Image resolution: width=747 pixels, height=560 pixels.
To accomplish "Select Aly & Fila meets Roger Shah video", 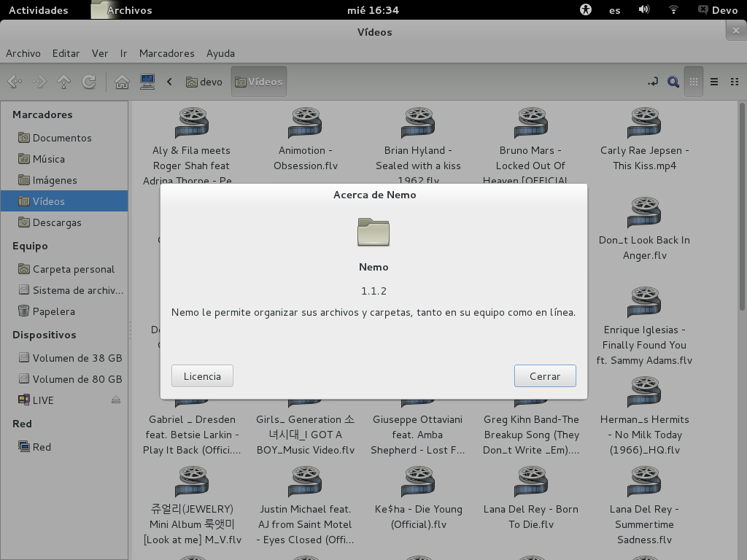I will pyautogui.click(x=192, y=145).
